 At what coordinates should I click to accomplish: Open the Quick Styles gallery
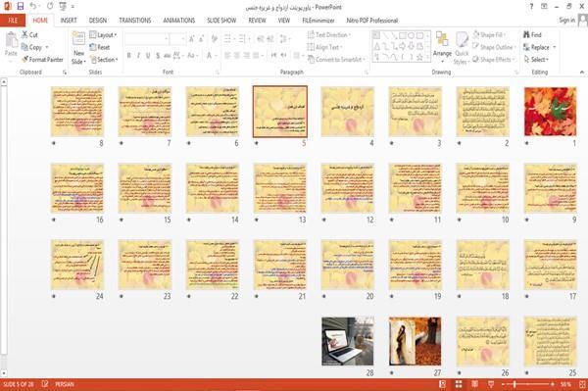coord(462,48)
